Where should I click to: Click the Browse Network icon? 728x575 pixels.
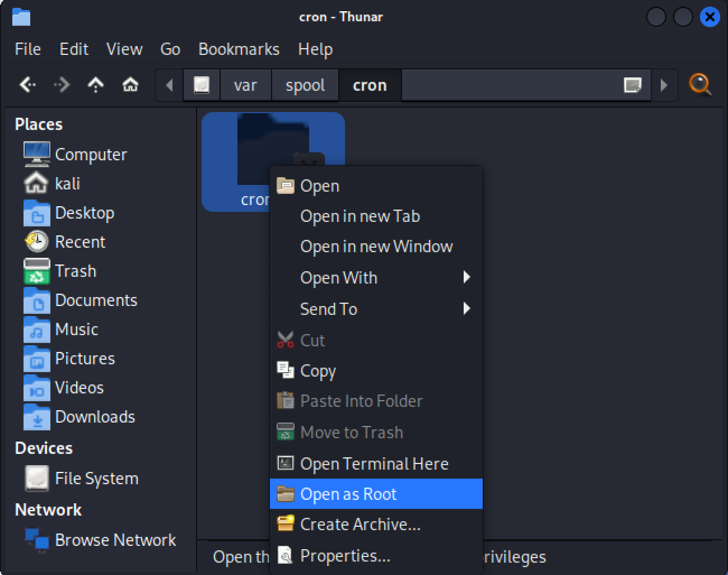pyautogui.click(x=37, y=540)
